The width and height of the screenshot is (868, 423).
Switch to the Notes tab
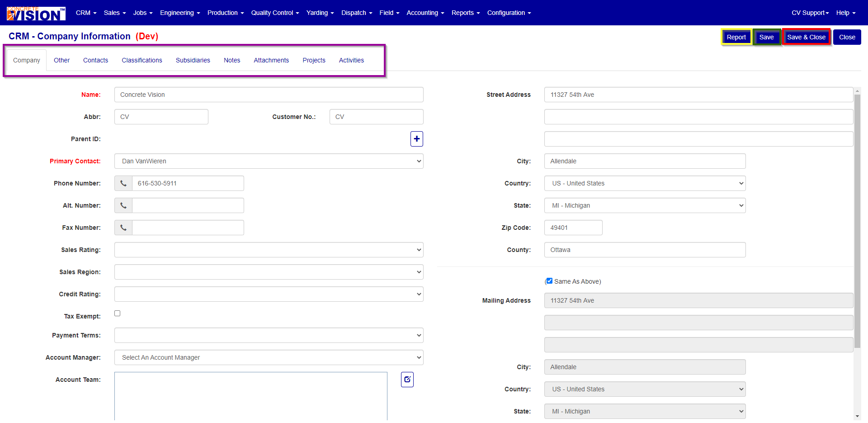click(x=232, y=60)
